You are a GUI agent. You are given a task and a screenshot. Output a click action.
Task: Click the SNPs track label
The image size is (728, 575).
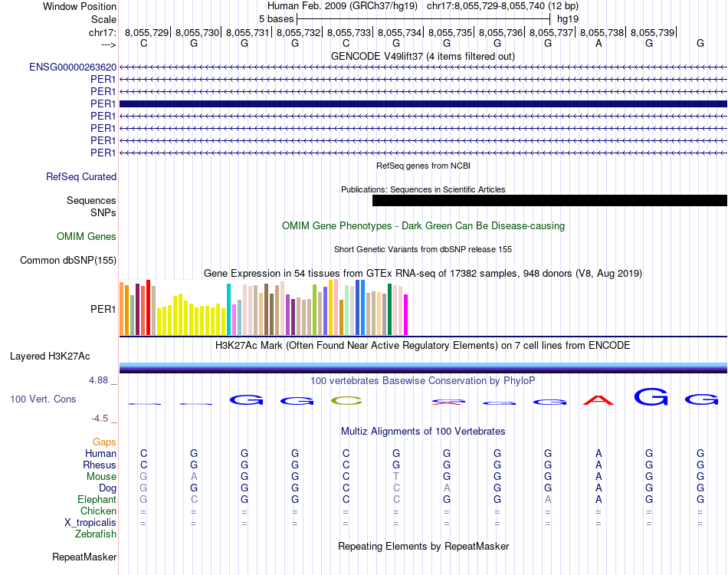(103, 212)
